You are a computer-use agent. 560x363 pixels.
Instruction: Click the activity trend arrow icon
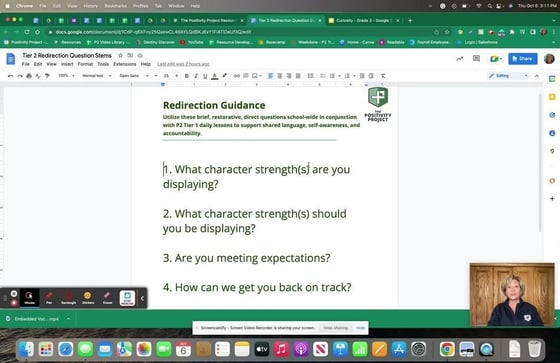tap(460, 59)
